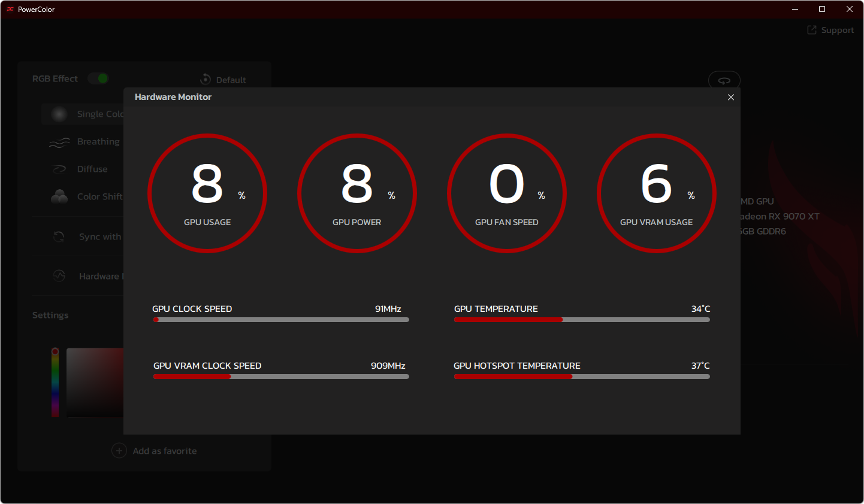Click the GPU USAGE circular gauge
This screenshot has height=504, width=864.
207,193
